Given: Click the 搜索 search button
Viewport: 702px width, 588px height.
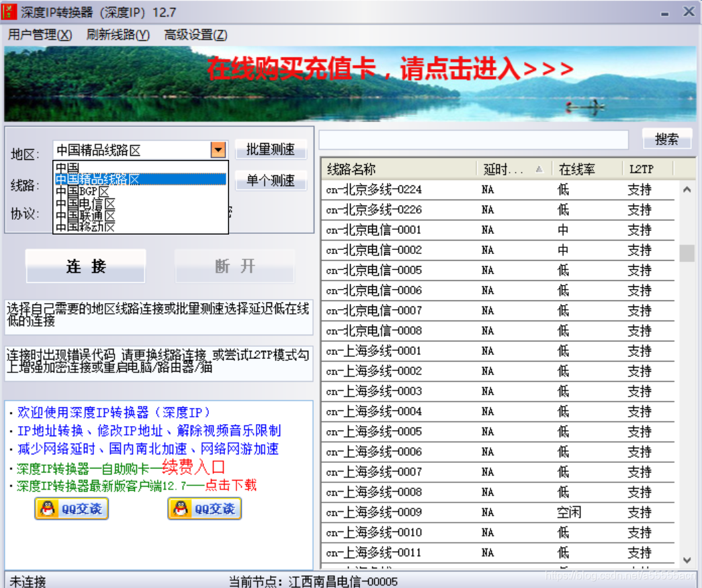Looking at the screenshot, I should coord(666,139).
